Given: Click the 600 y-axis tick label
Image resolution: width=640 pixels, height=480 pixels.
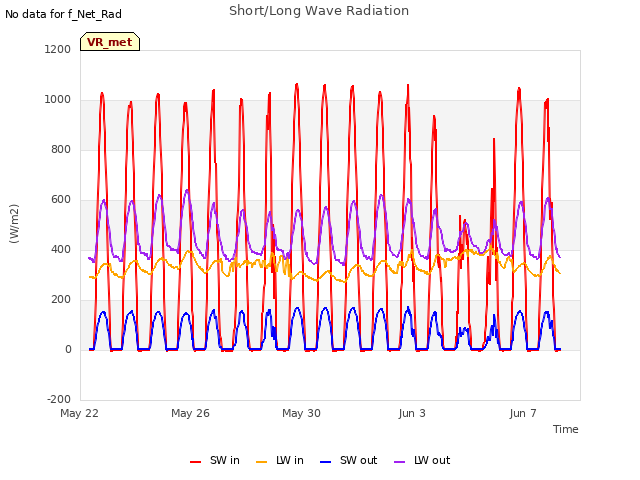Looking at the screenshot, I should (61, 200).
